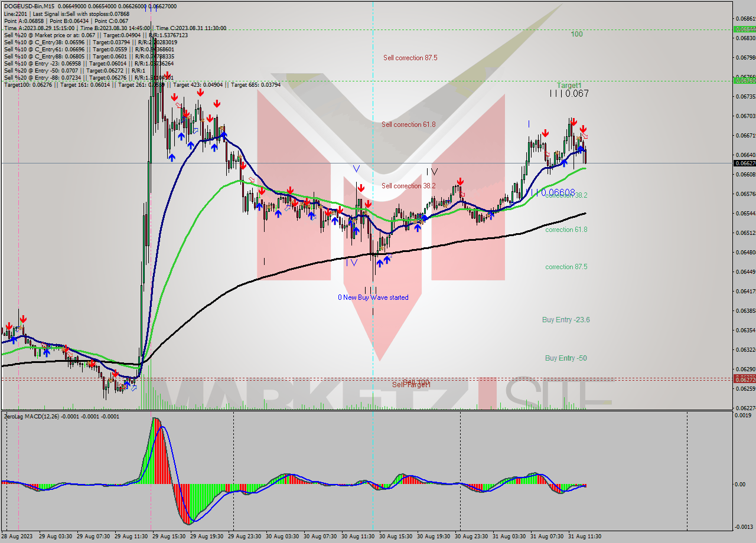This screenshot has height=543, width=756.
Task: Click '29 Aug 23:30' on the time axis
Action: [x=245, y=537]
